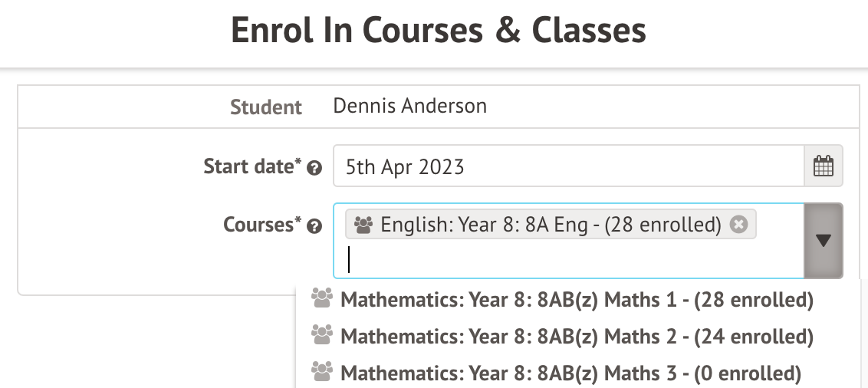Focus the Start date field showing 5th Apr 2023
This screenshot has height=388, width=868.
[567, 166]
